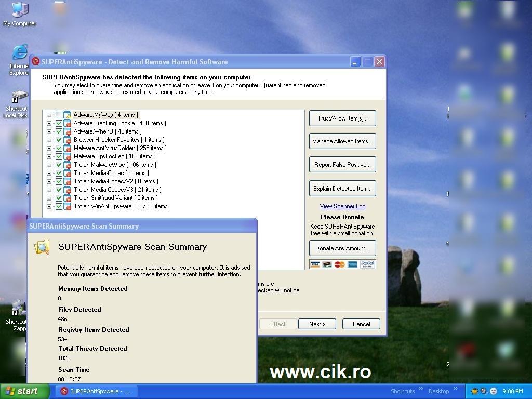This screenshot has height=399, width=532.
Task: Expand the Adware.Tracking Cookie tree node
Action: pos(49,123)
